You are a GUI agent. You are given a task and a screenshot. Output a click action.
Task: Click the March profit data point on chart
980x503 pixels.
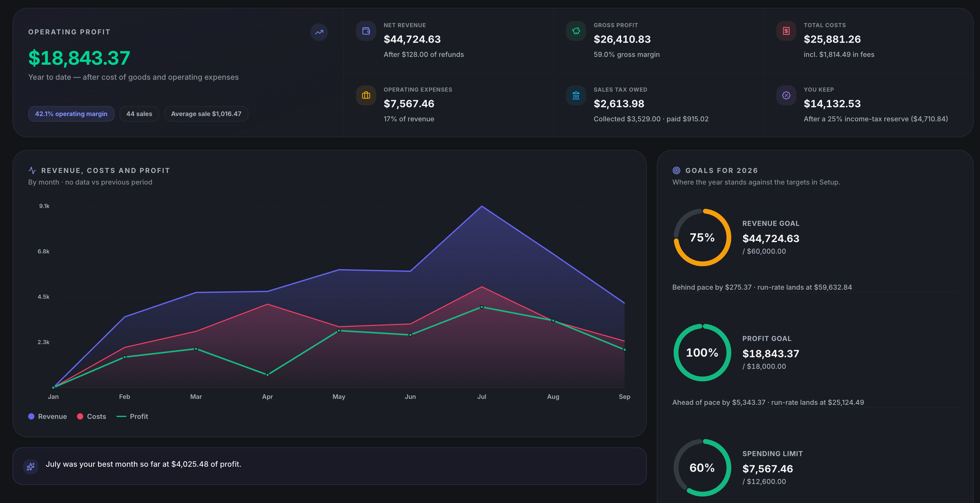coord(196,349)
